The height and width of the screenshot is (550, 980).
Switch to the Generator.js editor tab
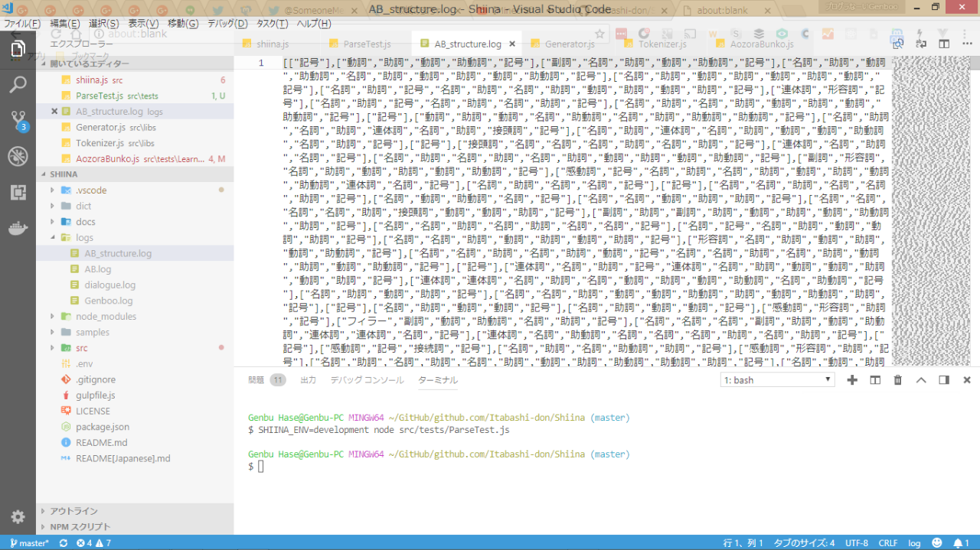click(x=570, y=44)
